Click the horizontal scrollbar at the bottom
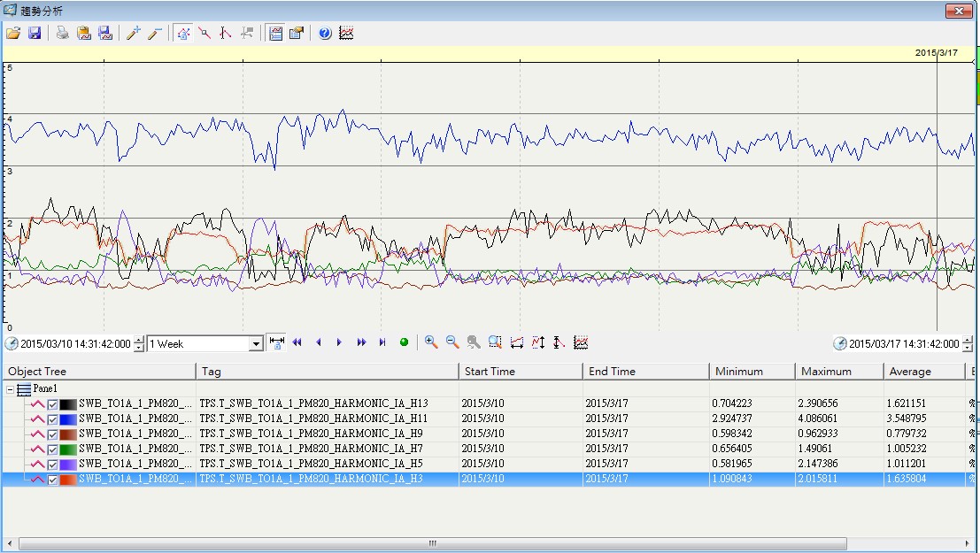The height and width of the screenshot is (553, 980). [432, 543]
